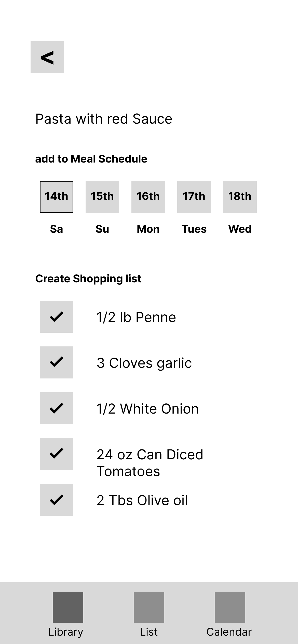This screenshot has width=298, height=644.
Task: Click the Calendar label in bottom navigation
Action: point(229,632)
